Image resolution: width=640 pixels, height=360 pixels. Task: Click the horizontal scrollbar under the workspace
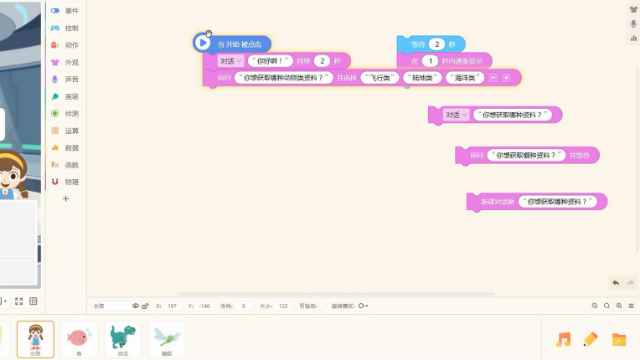point(337,293)
